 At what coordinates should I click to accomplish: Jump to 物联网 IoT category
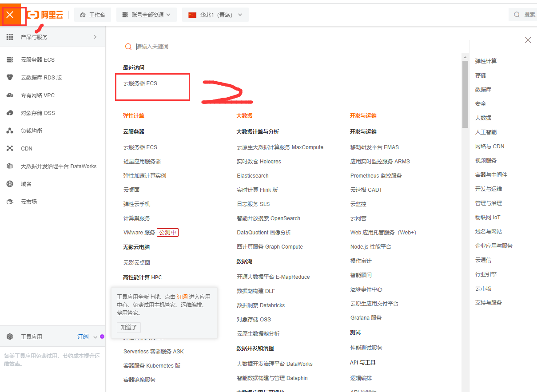click(488, 217)
